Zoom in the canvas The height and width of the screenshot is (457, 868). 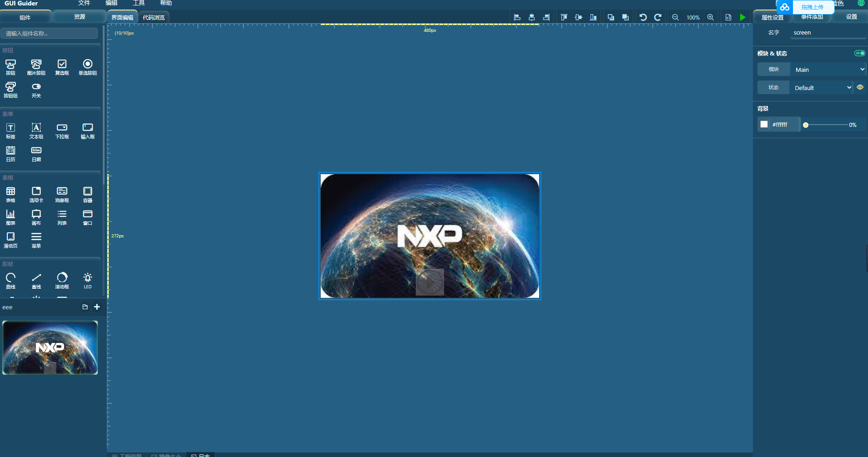[711, 17]
